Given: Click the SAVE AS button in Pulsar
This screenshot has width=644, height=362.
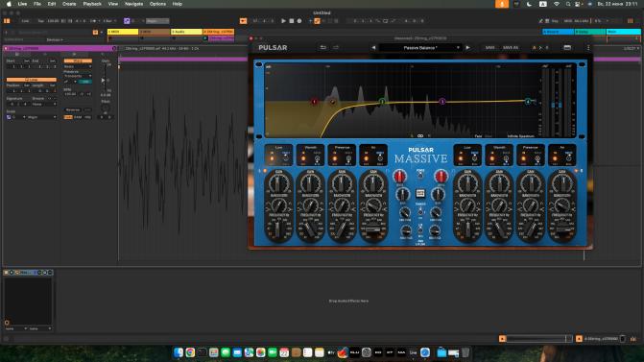Looking at the screenshot, I should [511, 48].
